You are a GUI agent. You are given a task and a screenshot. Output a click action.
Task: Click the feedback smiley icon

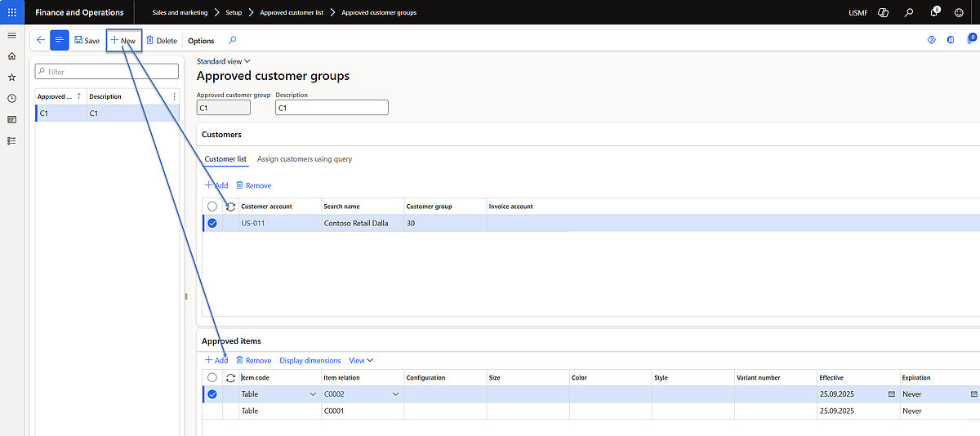tap(959, 12)
